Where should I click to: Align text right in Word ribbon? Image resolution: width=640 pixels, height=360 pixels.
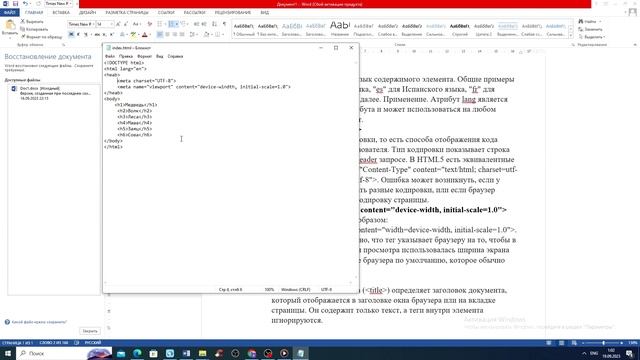click(x=175, y=35)
